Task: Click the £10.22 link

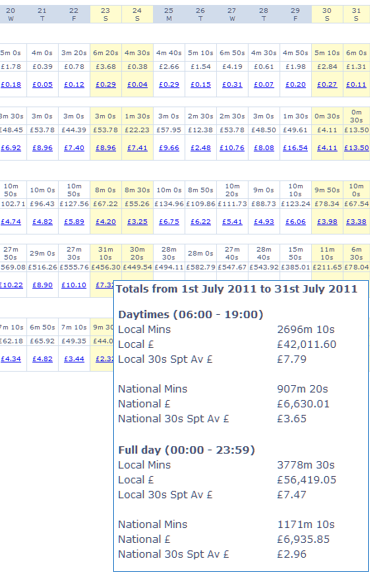Action: click(x=11, y=285)
